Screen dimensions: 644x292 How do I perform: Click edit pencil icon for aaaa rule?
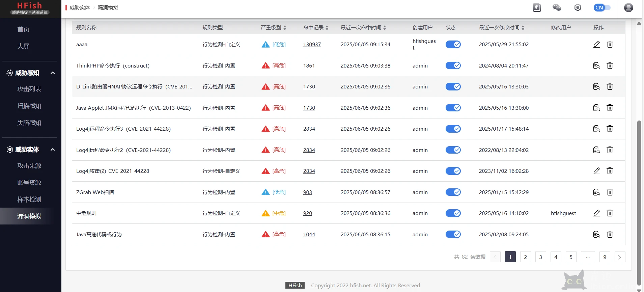[596, 44]
